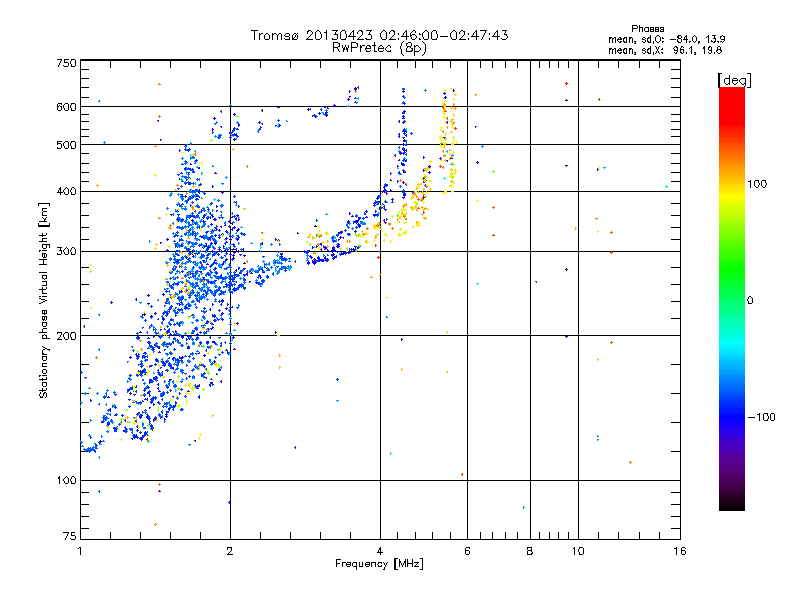
Task: Click the x-axis '8' tick label
Action: pos(530,551)
